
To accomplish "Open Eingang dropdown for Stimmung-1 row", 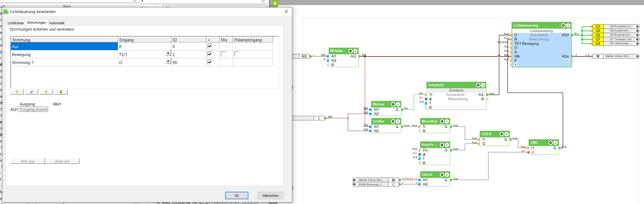I will [x=168, y=62].
